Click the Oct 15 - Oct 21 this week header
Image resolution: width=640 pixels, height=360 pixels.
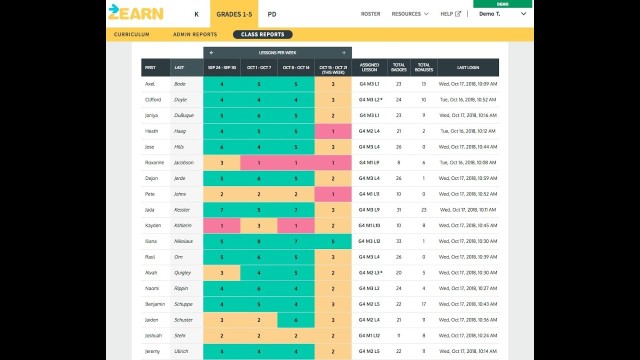click(333, 69)
